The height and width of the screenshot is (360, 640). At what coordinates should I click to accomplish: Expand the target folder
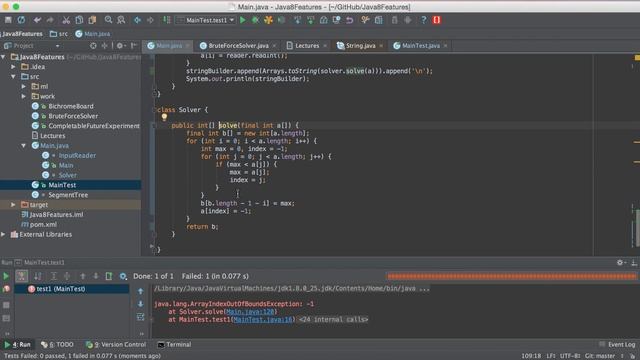click(x=13, y=204)
